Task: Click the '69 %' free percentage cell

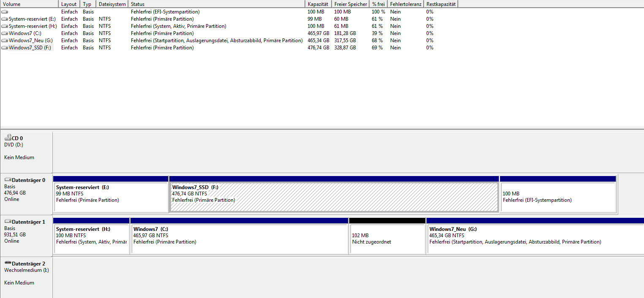Action: point(378,48)
